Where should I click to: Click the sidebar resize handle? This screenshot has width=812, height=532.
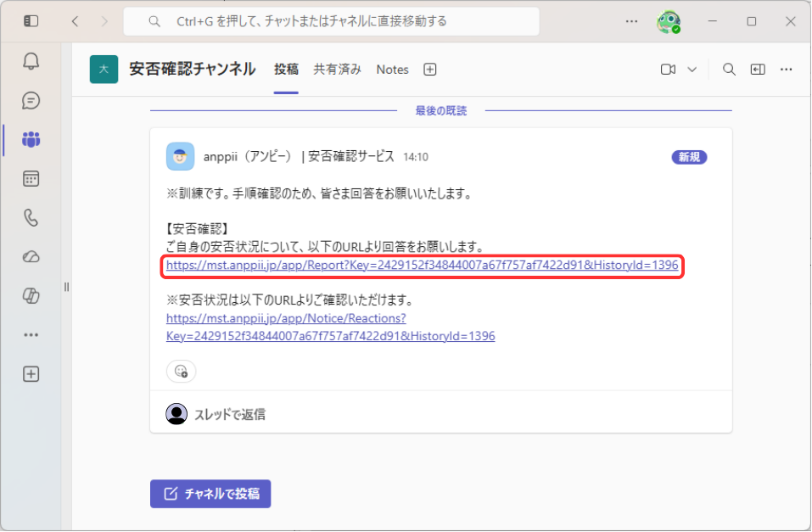[66, 287]
